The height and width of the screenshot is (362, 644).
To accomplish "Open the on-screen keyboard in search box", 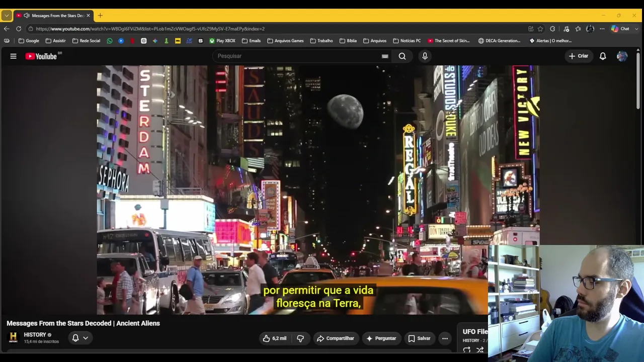I will [x=385, y=56].
